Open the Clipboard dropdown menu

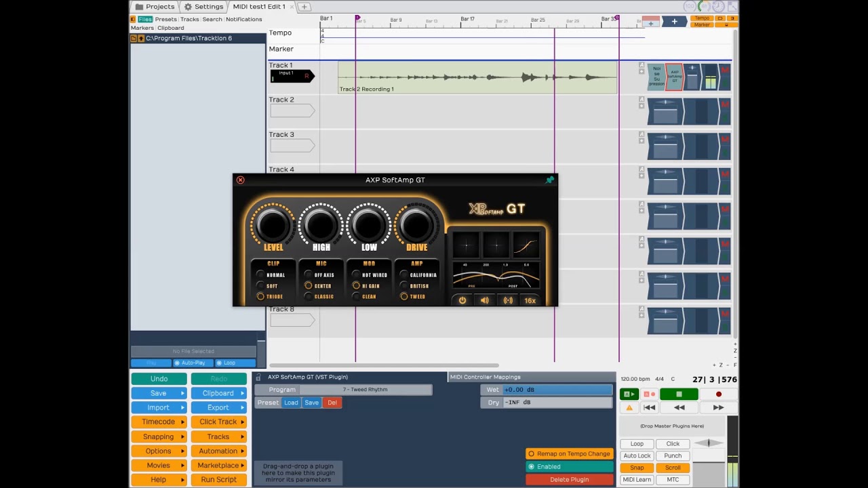[x=218, y=393]
